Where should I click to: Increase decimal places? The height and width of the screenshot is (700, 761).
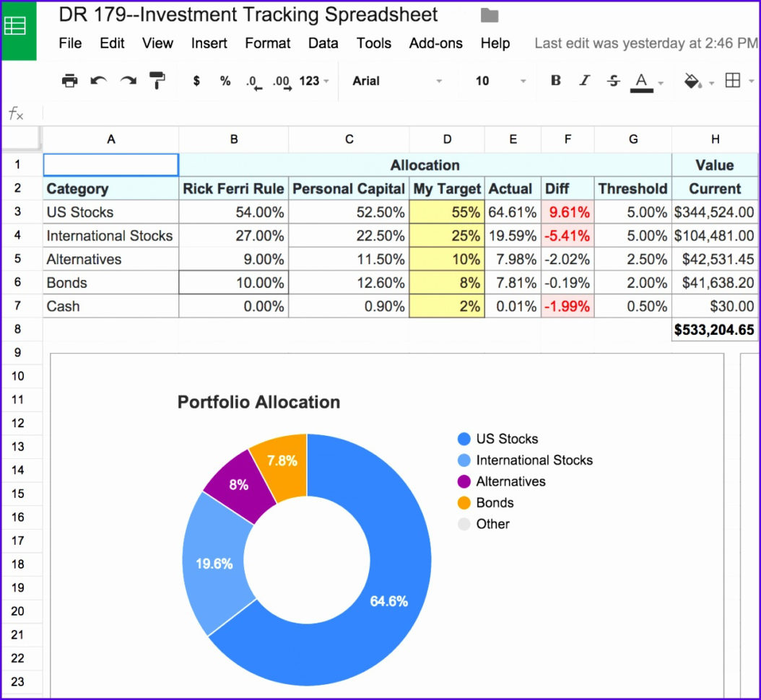point(282,81)
